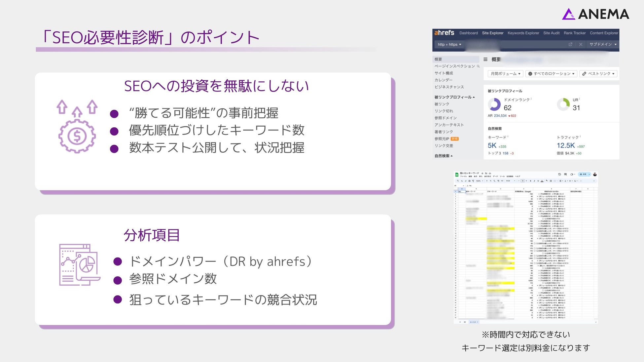The height and width of the screenshot is (362, 644).
Task: Open the サブドメイン mode dropdown
Action: click(x=603, y=44)
